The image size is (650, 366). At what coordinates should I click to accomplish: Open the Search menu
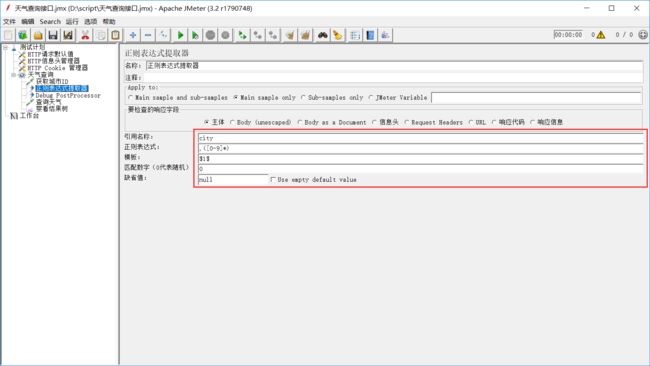click(50, 22)
